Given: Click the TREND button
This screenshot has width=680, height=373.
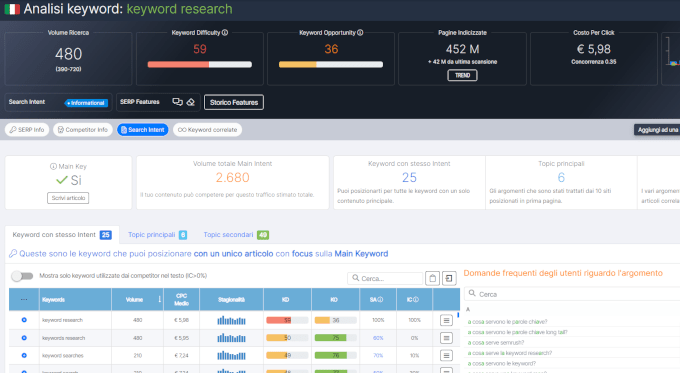Looking at the screenshot, I should click(462, 75).
